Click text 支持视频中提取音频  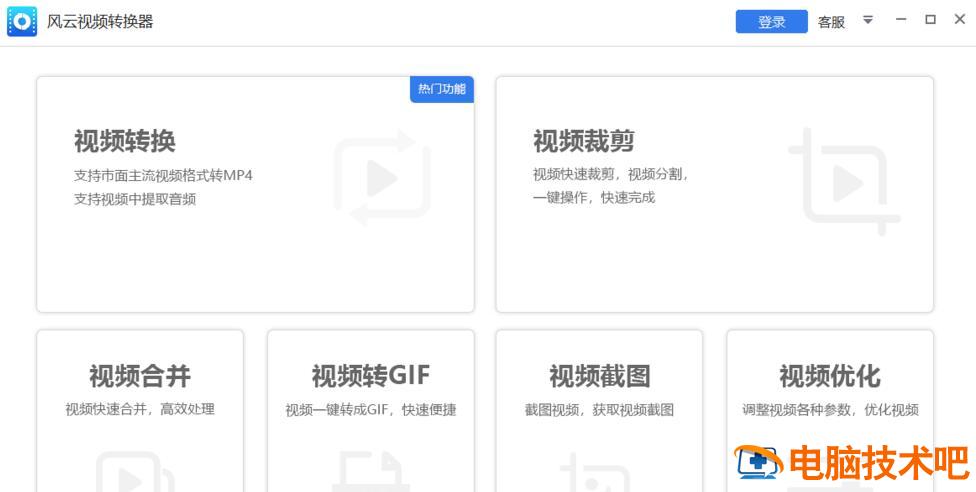tap(135, 199)
